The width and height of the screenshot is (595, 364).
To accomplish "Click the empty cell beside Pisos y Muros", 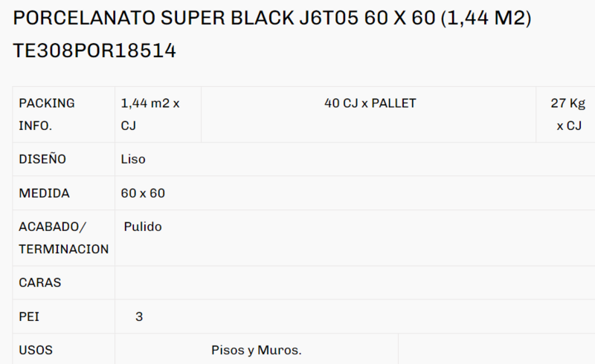I will pos(497,349).
